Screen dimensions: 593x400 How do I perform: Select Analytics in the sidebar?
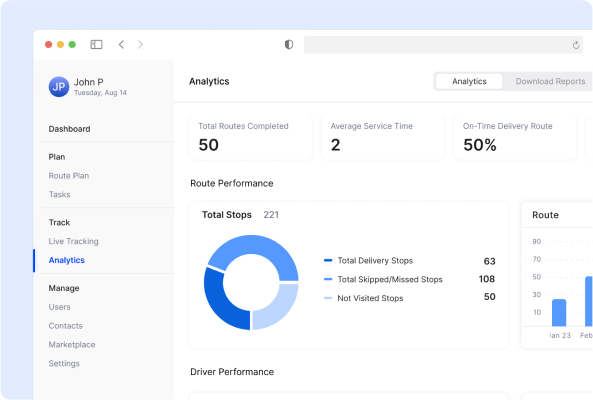[67, 260]
